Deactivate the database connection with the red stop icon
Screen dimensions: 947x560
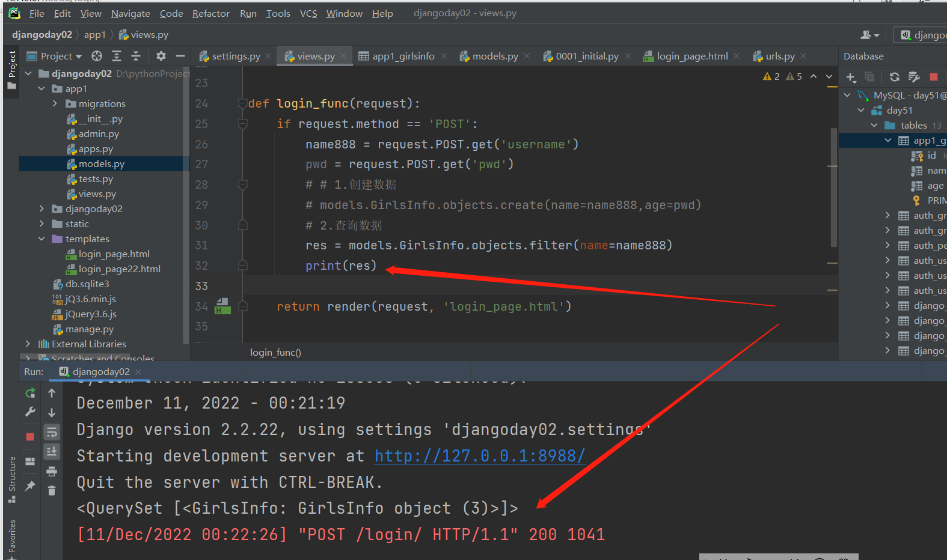[934, 77]
